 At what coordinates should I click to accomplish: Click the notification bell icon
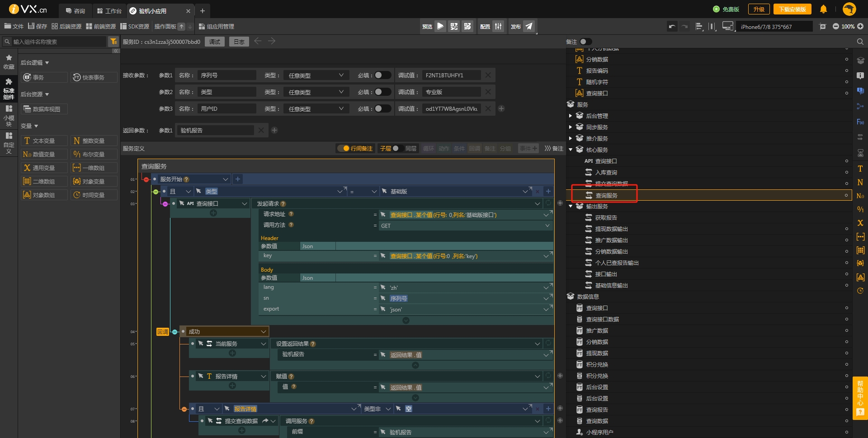tap(823, 9)
